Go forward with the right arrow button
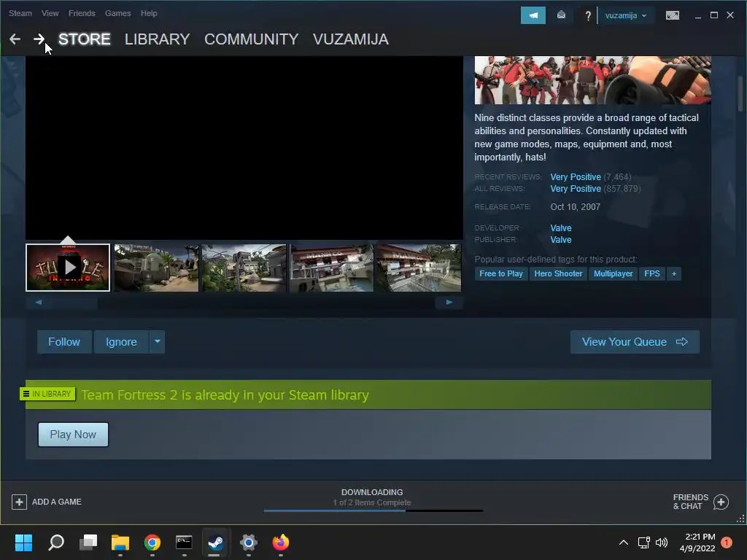 tap(39, 39)
